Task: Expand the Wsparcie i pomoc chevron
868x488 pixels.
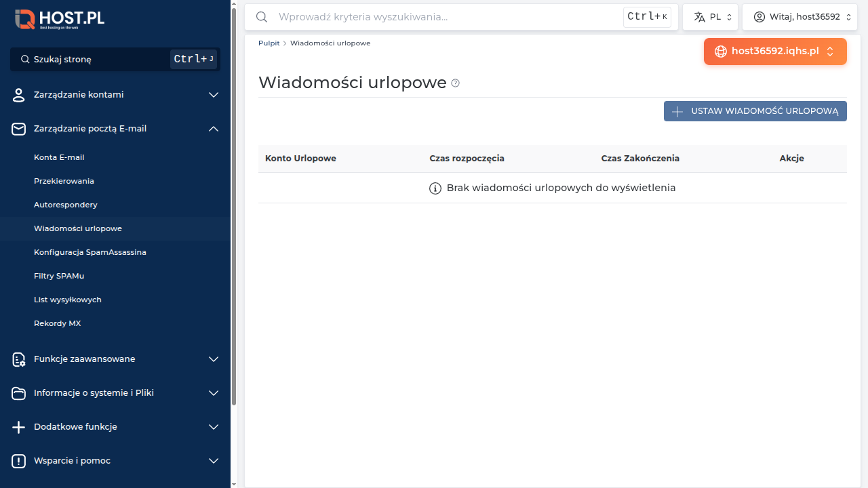Action: click(214, 461)
